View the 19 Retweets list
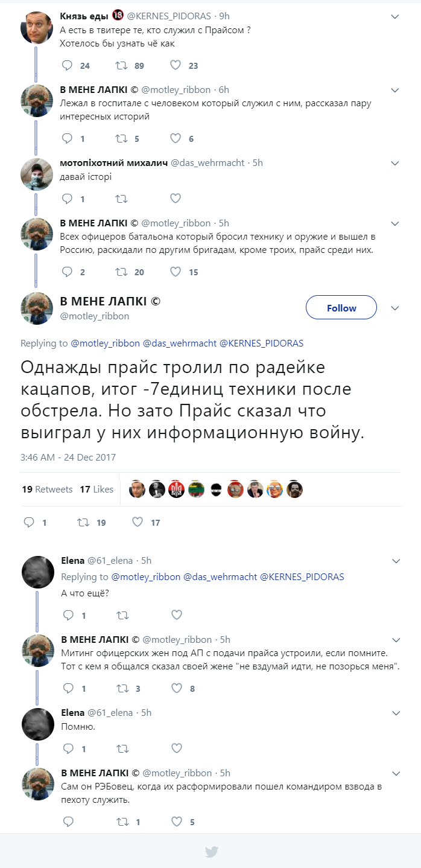Viewport: 421px width, 868px height. 47,490
